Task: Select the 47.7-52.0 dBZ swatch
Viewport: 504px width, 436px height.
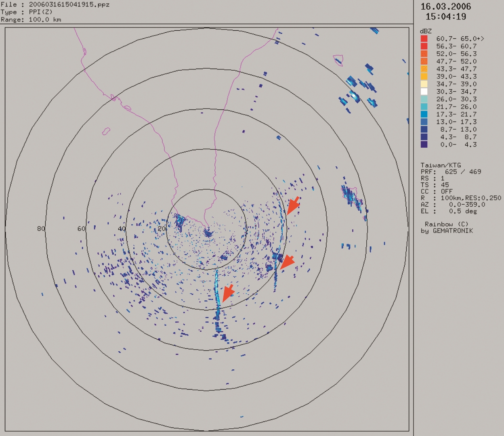Action: pyautogui.click(x=424, y=61)
